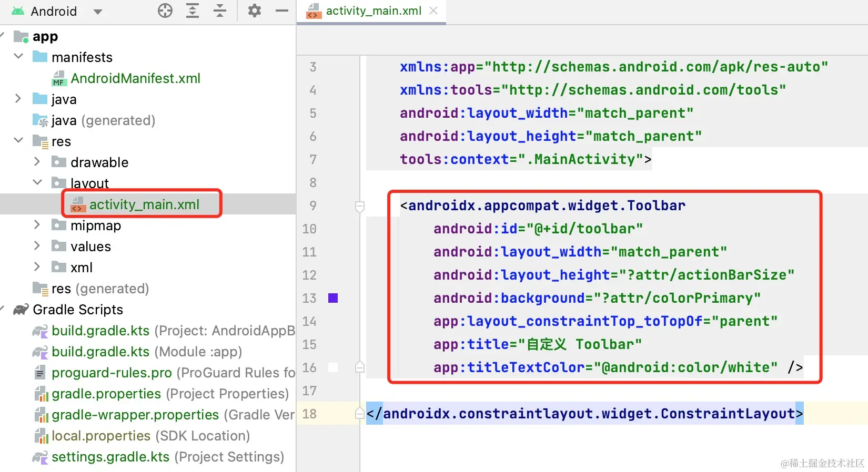Close the activity_main.xml editor tab
The width and height of the screenshot is (868, 472).
(x=433, y=11)
